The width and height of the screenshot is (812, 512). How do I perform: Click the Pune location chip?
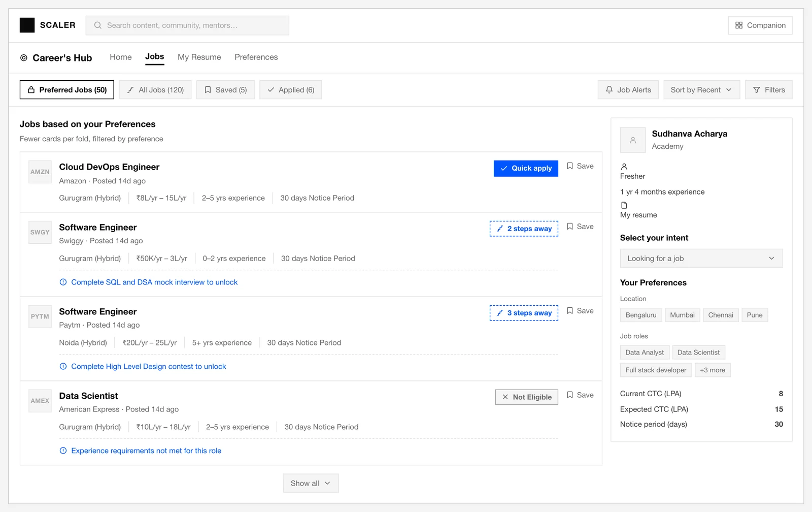755,315
